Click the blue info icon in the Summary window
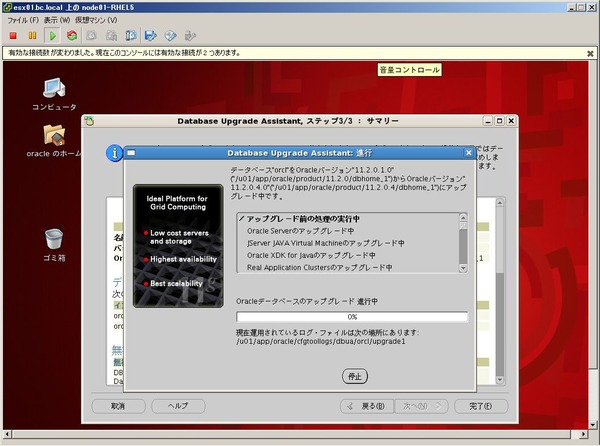Screen dimensions: 600x446 [114, 153]
